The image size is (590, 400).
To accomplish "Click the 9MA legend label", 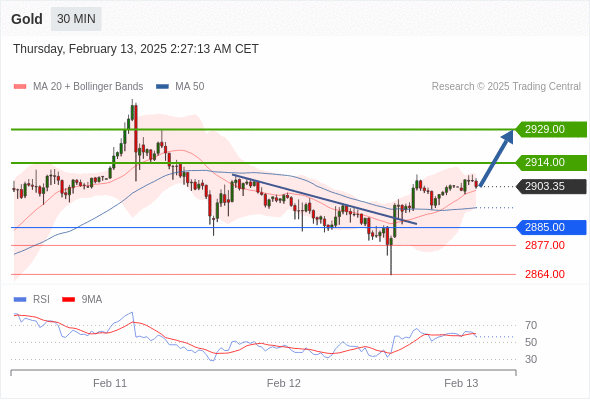I will pyautogui.click(x=92, y=300).
